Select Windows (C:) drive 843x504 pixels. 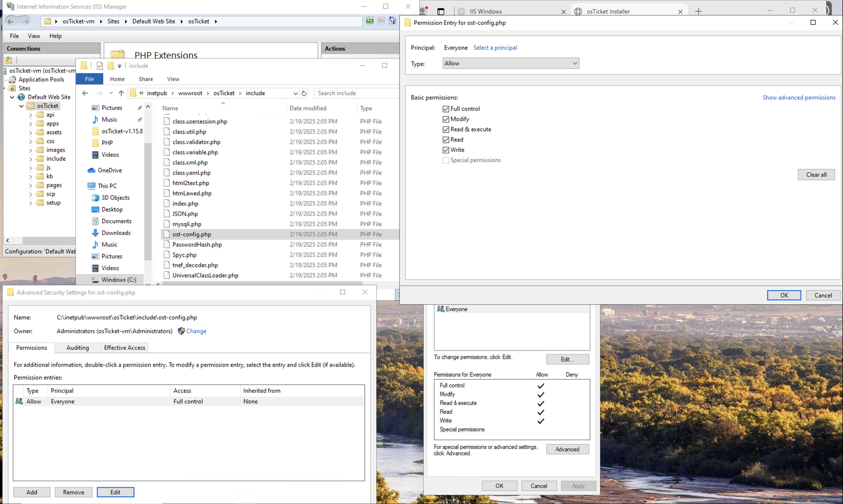(118, 279)
